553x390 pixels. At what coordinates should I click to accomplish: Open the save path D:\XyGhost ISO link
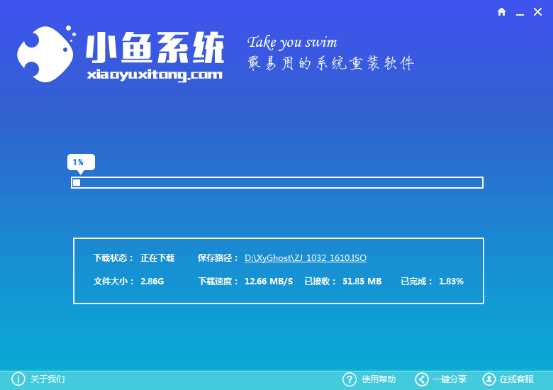point(305,258)
